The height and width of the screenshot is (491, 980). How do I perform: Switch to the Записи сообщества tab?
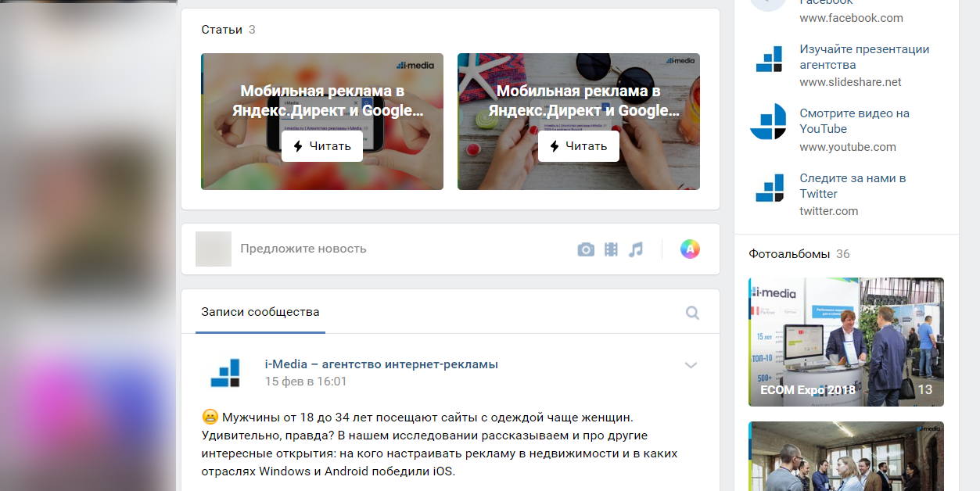[260, 312]
